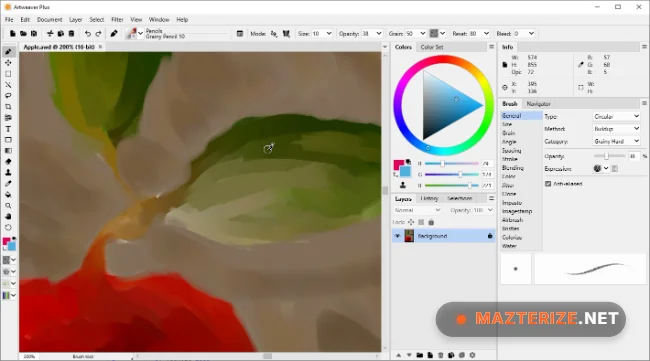650x361 pixels.
Task: Move layer up with arrow icon
Action: point(398,355)
